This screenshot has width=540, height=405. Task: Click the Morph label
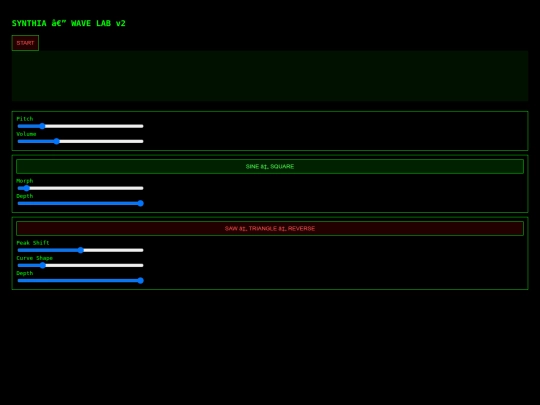pos(25,181)
